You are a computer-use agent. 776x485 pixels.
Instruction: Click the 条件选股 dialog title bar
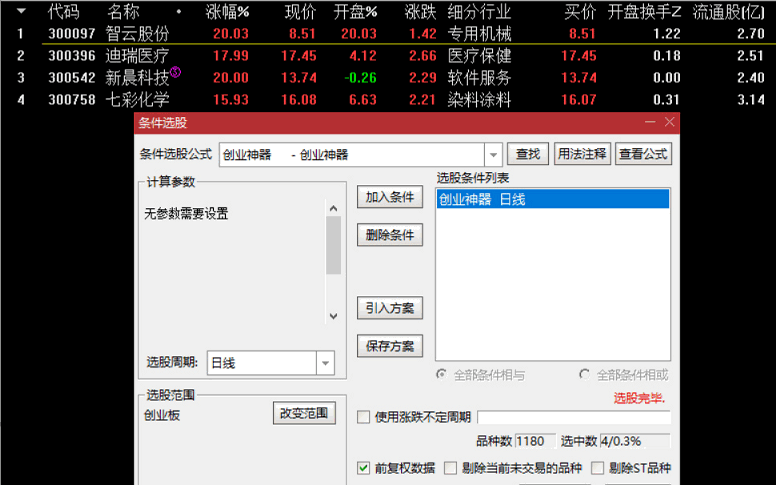point(407,122)
